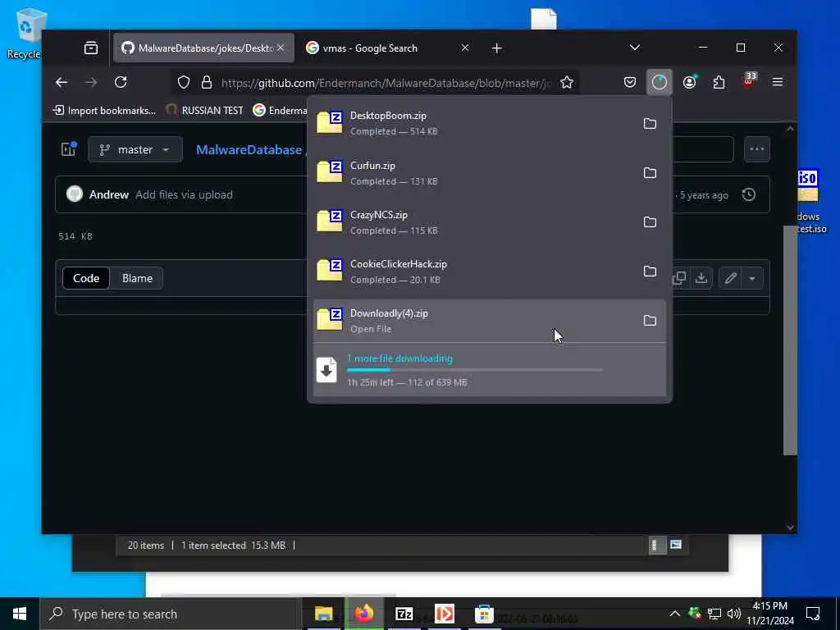Open Enderman bookmark in toolbar
This screenshot has width=840, height=630.
click(x=281, y=111)
